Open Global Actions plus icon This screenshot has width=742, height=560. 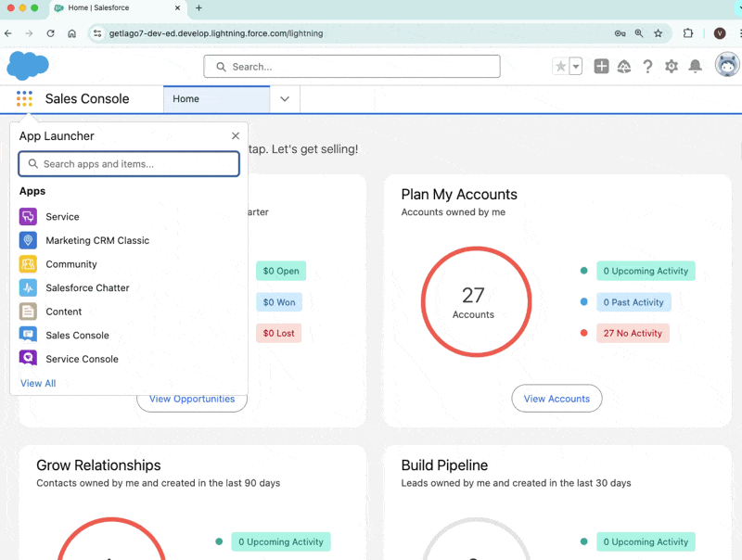tap(601, 67)
